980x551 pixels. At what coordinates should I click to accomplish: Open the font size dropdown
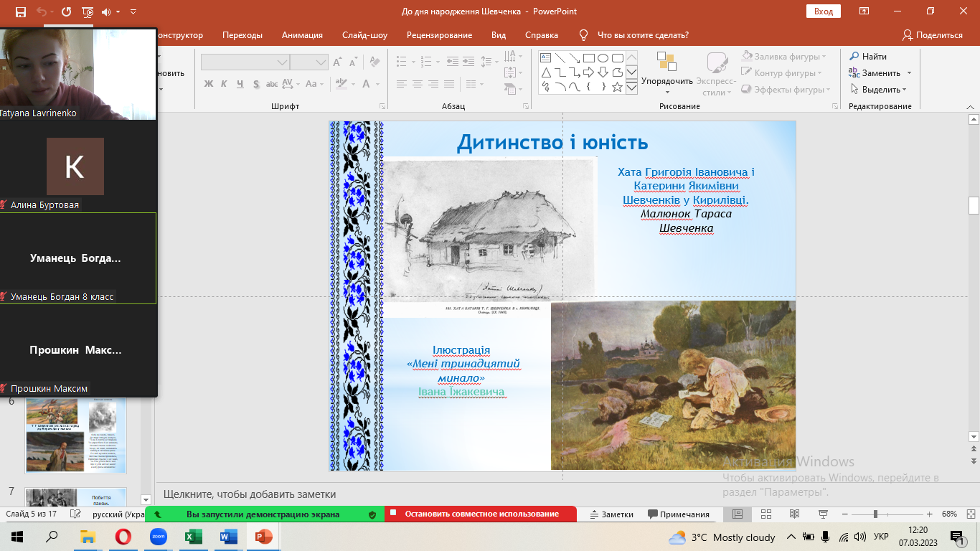(x=321, y=63)
